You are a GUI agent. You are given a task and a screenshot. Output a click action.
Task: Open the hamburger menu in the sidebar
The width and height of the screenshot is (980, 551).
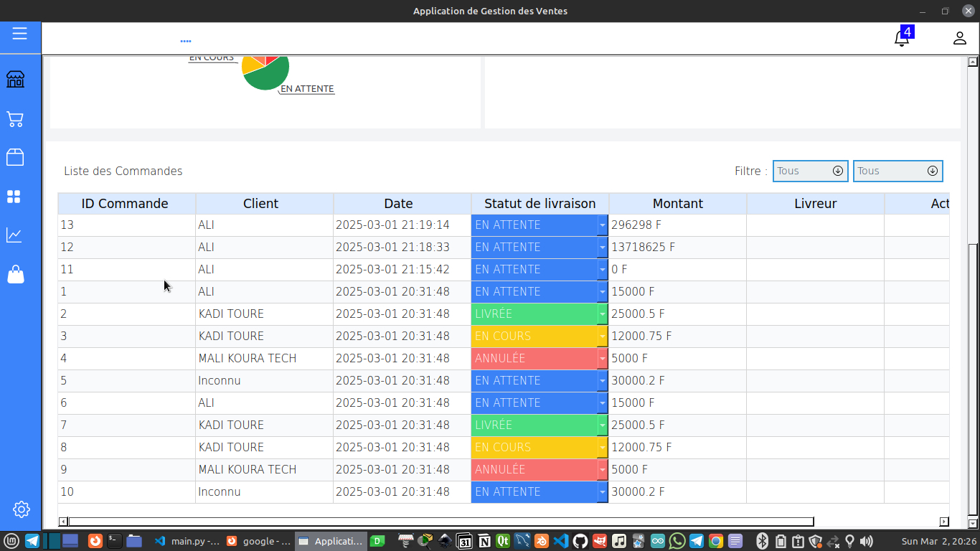pyautogui.click(x=19, y=34)
